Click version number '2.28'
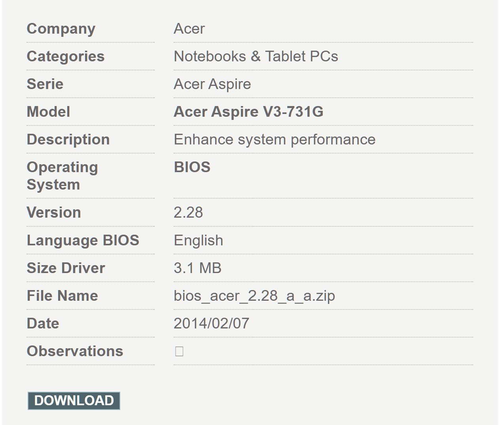 (188, 213)
